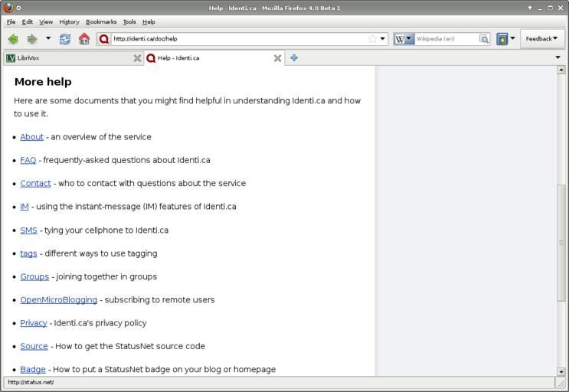Screen dimensions: 569x392
Task: Open the FAQ link
Action: [28, 161]
